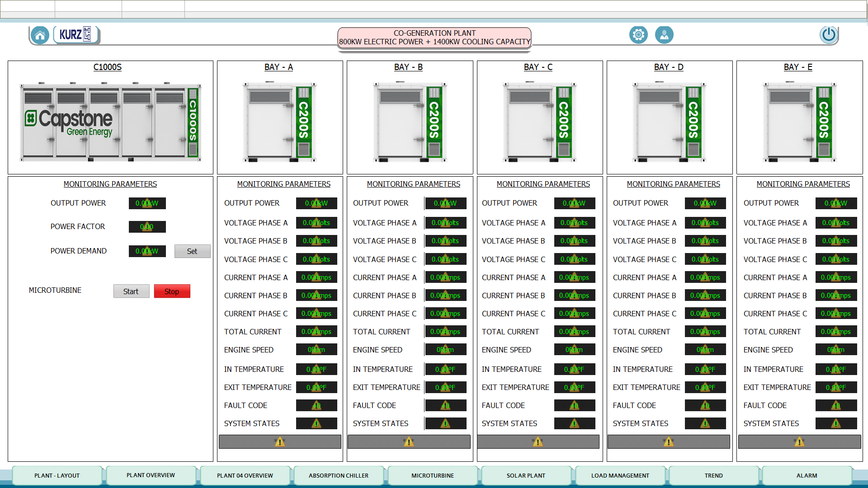Click the BAY - C heading

click(x=538, y=67)
